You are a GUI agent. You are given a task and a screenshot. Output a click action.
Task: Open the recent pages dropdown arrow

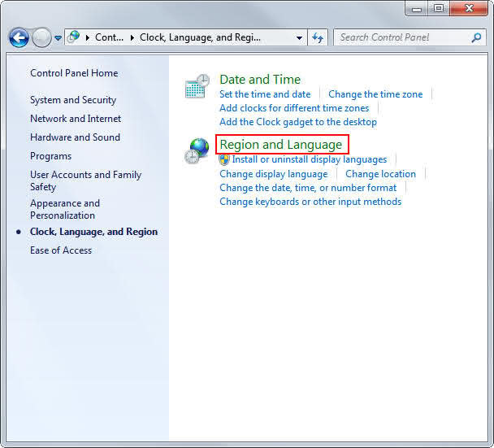pos(58,38)
